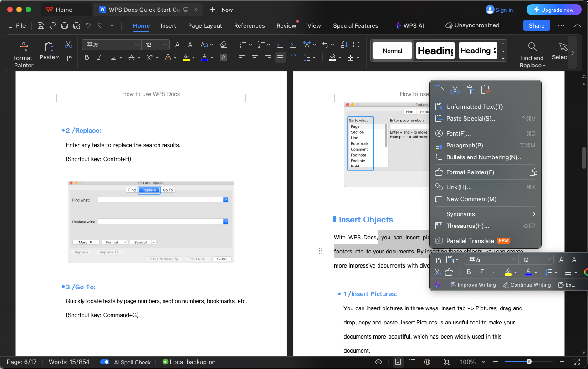Expand the Paste options dropdown

[x=58, y=57]
